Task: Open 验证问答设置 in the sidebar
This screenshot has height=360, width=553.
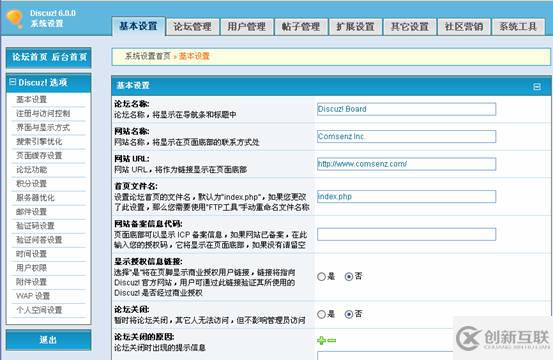Action: [39, 240]
